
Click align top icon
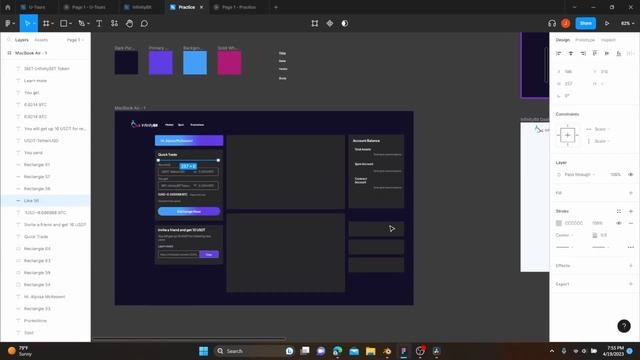tap(595, 53)
